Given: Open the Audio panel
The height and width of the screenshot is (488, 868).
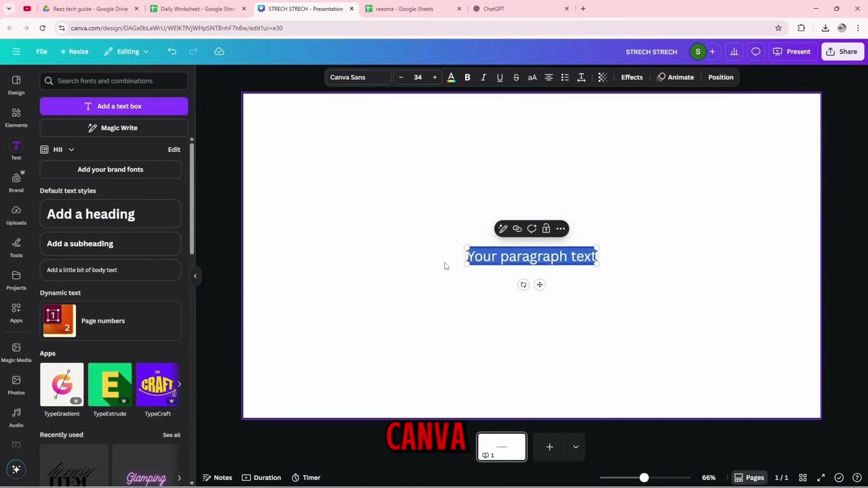Looking at the screenshot, I should (x=16, y=417).
